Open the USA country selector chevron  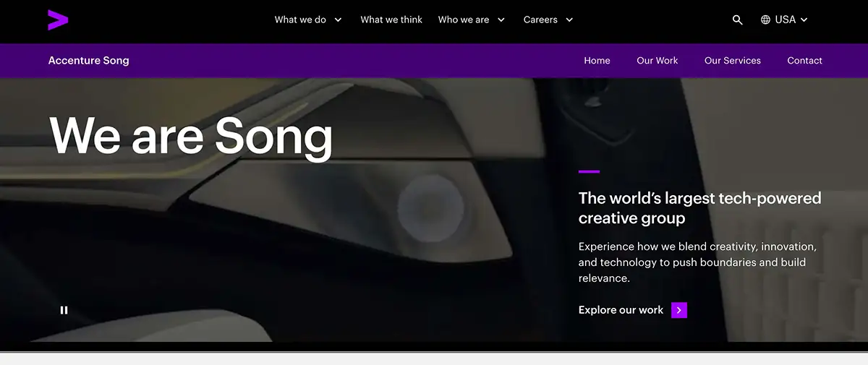pyautogui.click(x=804, y=20)
